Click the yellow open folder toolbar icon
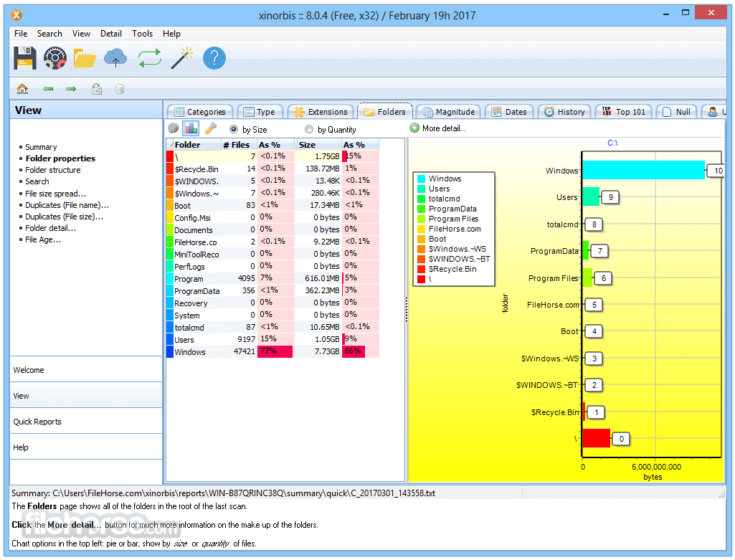Image resolution: width=735 pixels, height=560 pixels. 85,58
